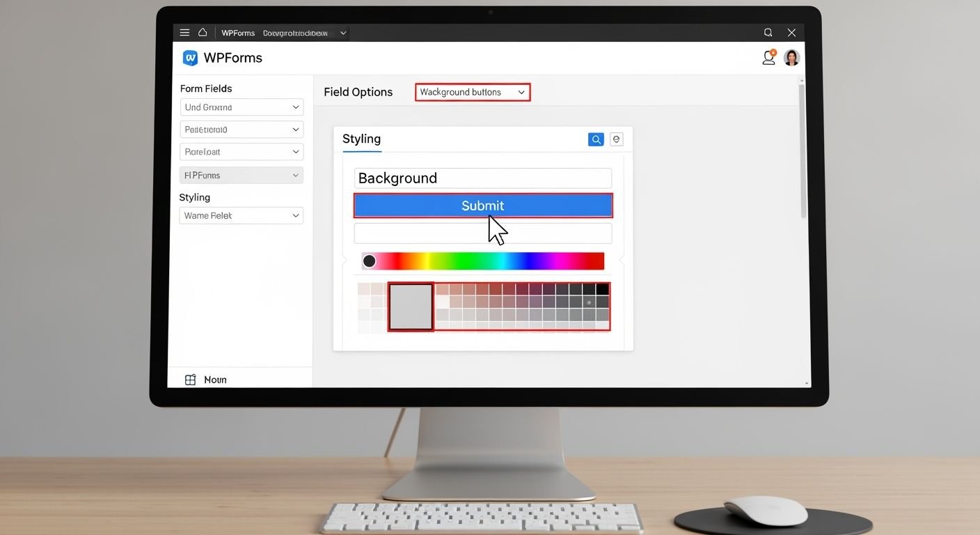Expand the Und Grinind dropdown
Image resolution: width=980 pixels, height=535 pixels.
coord(242,107)
